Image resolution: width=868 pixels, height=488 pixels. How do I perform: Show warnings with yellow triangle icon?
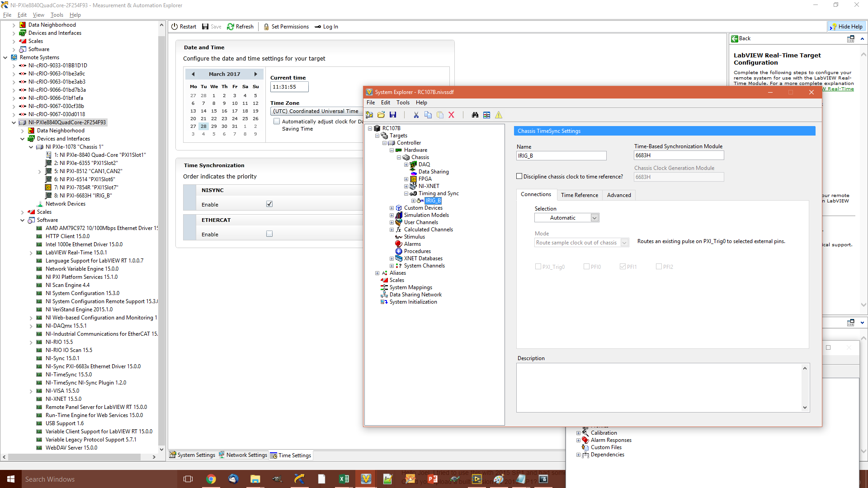pyautogui.click(x=499, y=115)
